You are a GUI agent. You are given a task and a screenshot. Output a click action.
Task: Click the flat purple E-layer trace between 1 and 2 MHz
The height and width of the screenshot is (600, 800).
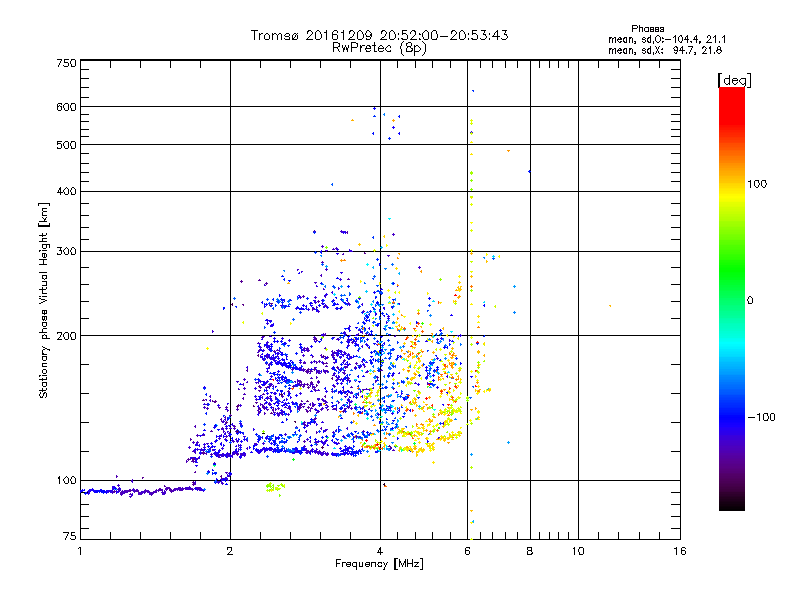[x=143, y=491]
